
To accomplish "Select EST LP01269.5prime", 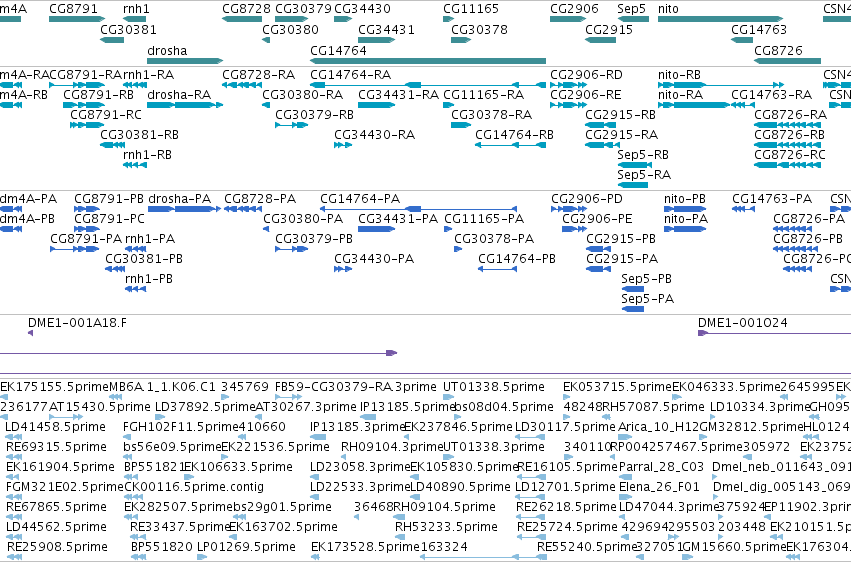I will (246, 547).
